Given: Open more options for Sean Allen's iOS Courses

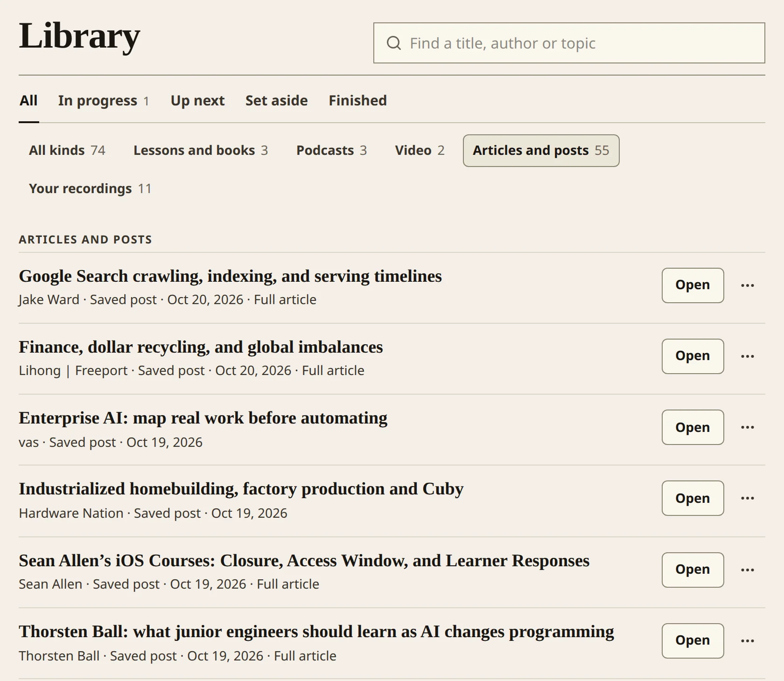Looking at the screenshot, I should point(748,570).
